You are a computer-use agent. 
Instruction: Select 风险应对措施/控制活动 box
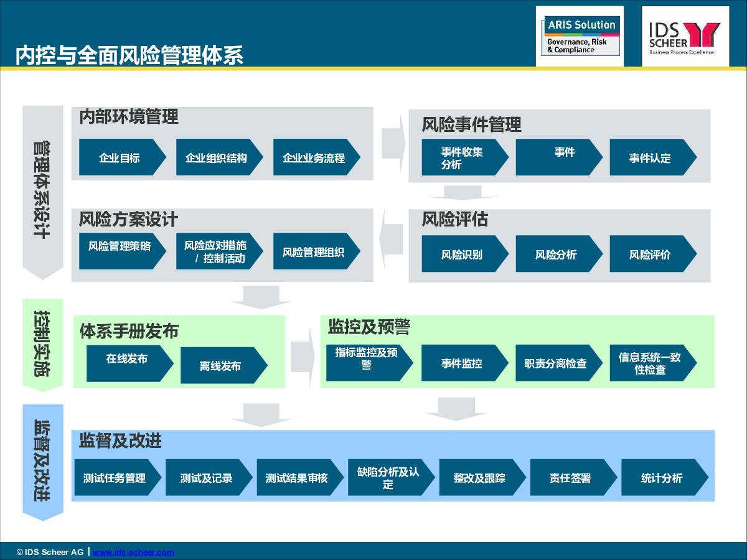217,251
